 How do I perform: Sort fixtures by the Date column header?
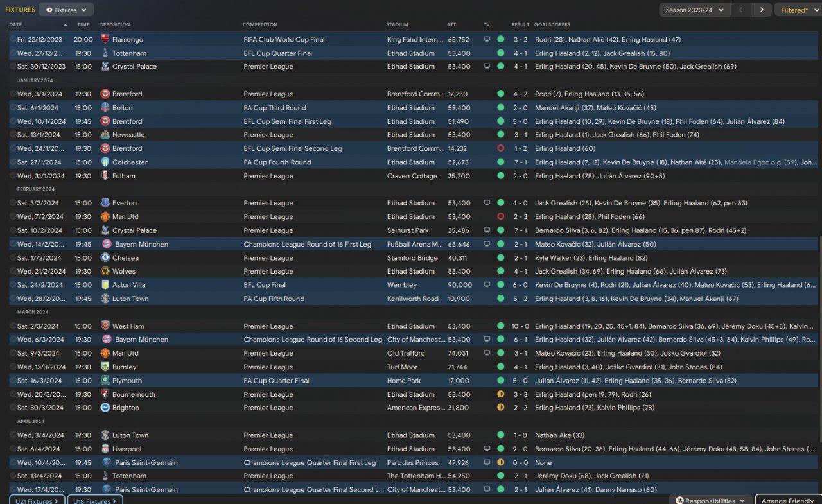click(15, 25)
